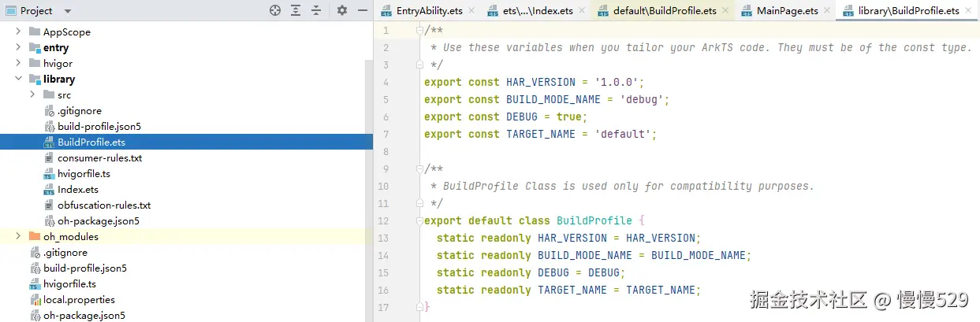Fold the BuildProfile class at line 12
Image resolution: width=980 pixels, height=322 pixels.
click(x=420, y=221)
